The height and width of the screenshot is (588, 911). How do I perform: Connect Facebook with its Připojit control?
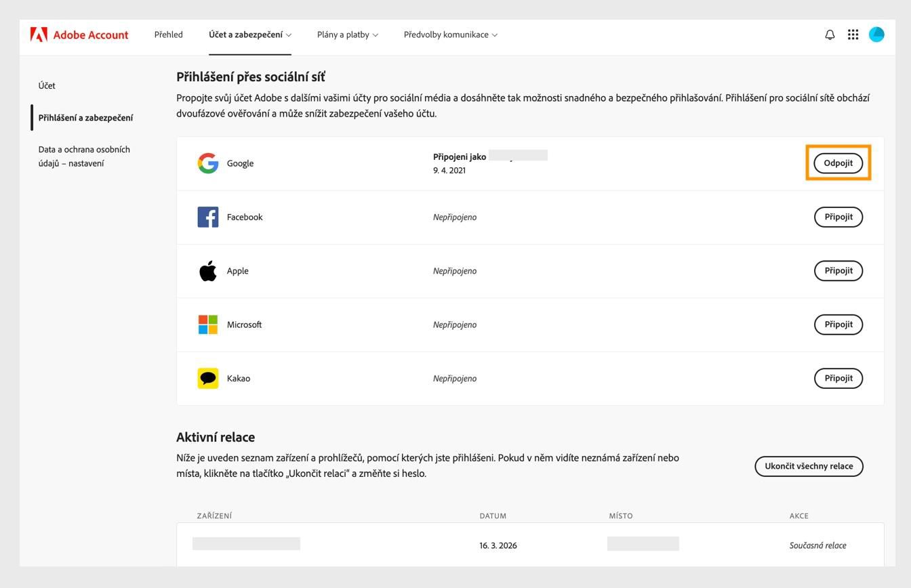[838, 217]
